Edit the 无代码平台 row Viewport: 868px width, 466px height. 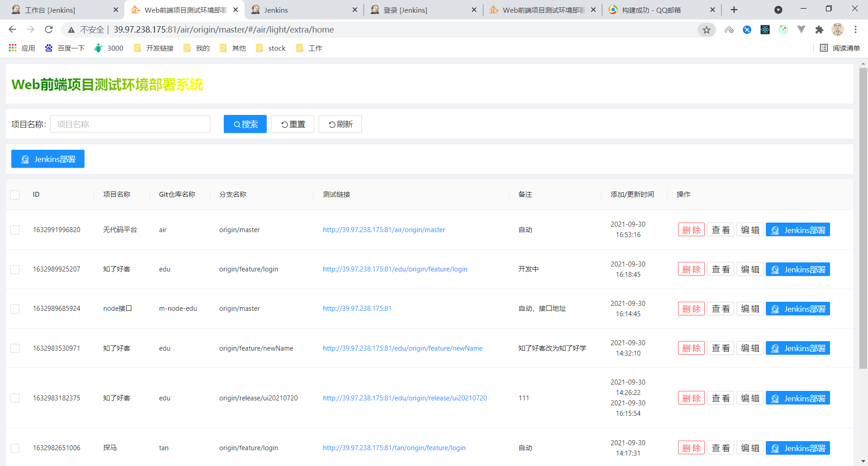(750, 230)
